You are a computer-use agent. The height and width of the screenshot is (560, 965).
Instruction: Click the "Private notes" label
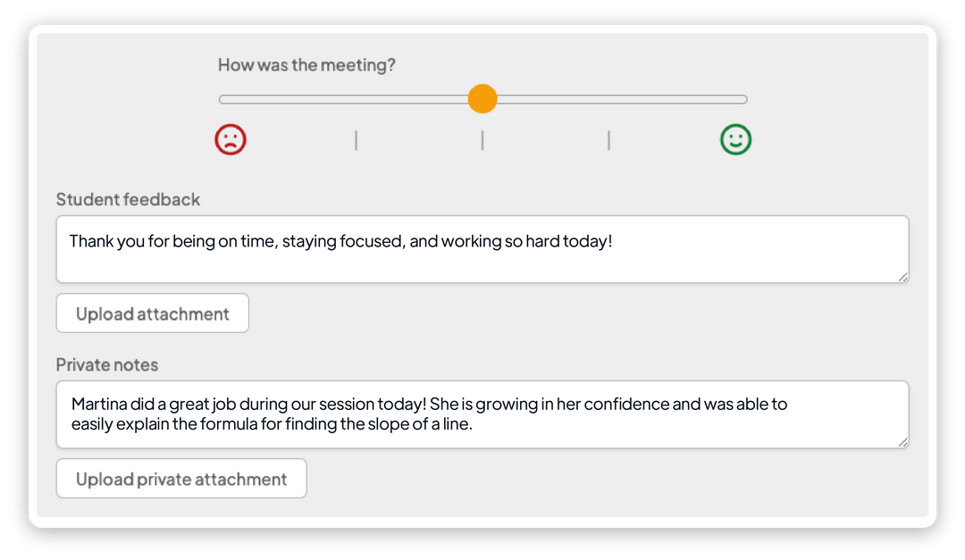click(x=107, y=364)
